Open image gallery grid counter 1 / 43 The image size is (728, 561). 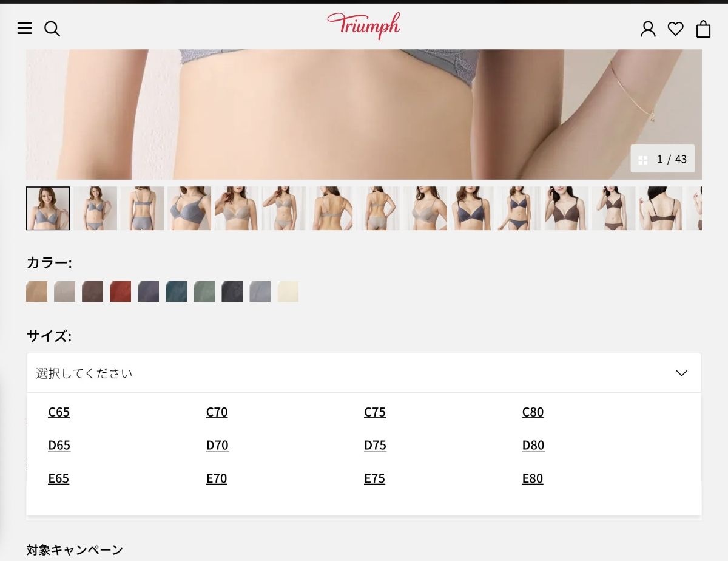[662, 159]
